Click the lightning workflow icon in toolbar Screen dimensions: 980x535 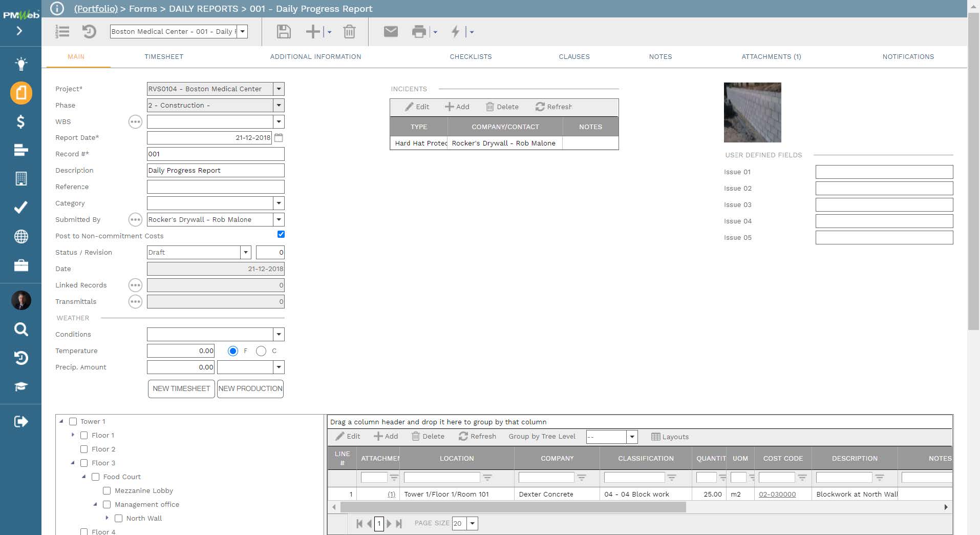coord(456,31)
